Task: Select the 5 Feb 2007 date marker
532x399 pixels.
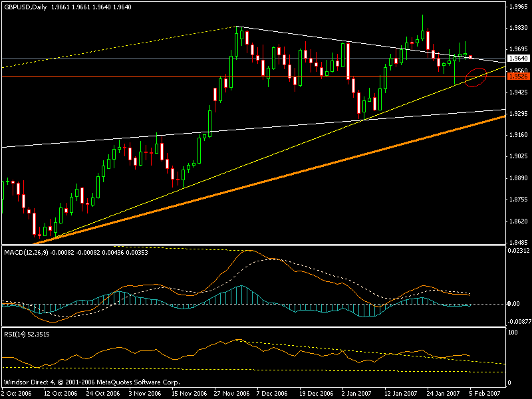Action: [482, 394]
